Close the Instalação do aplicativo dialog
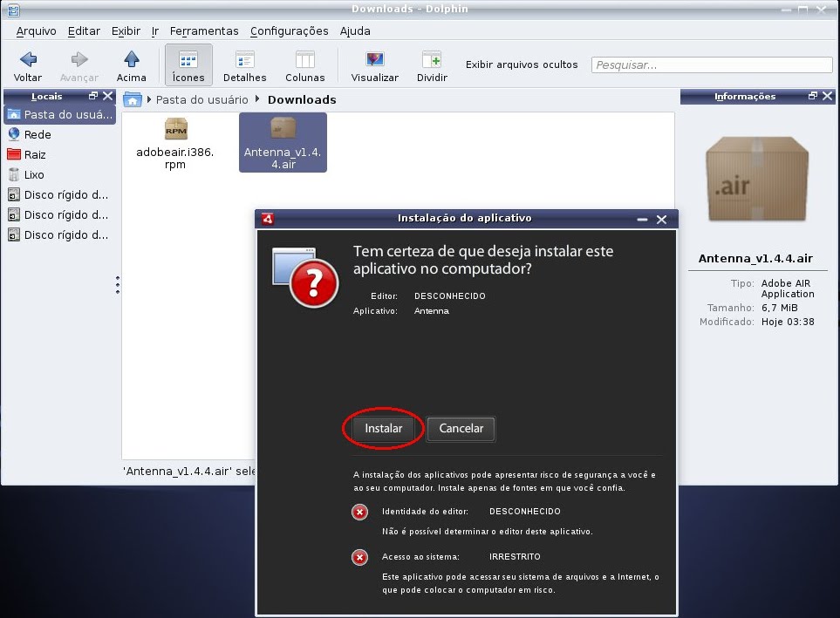This screenshot has height=618, width=840. (x=661, y=220)
